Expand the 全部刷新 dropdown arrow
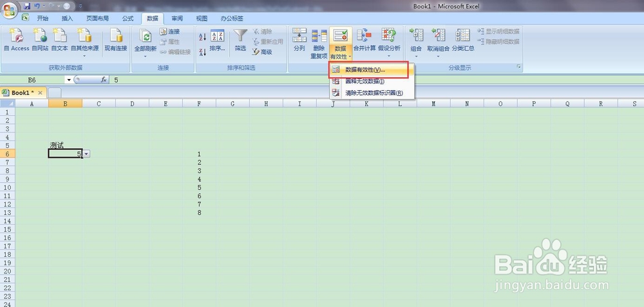 [146, 56]
